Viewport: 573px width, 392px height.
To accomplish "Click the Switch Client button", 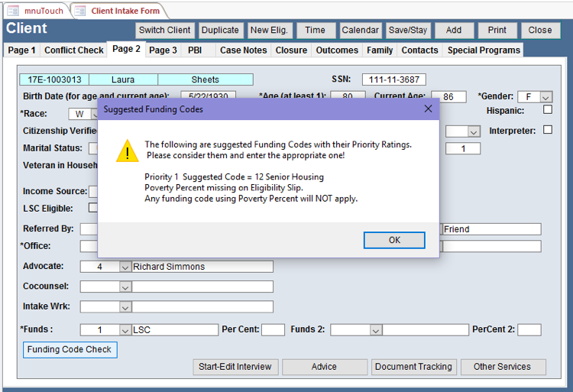I will pos(164,31).
